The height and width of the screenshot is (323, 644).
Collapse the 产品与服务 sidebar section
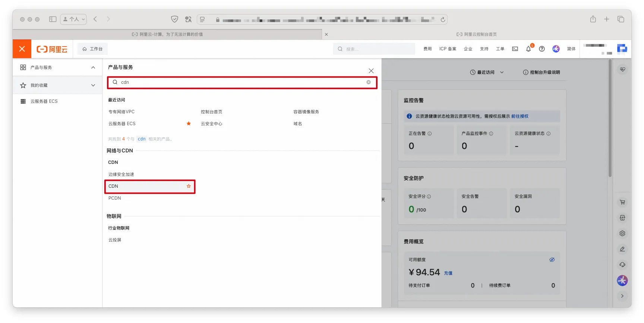93,67
